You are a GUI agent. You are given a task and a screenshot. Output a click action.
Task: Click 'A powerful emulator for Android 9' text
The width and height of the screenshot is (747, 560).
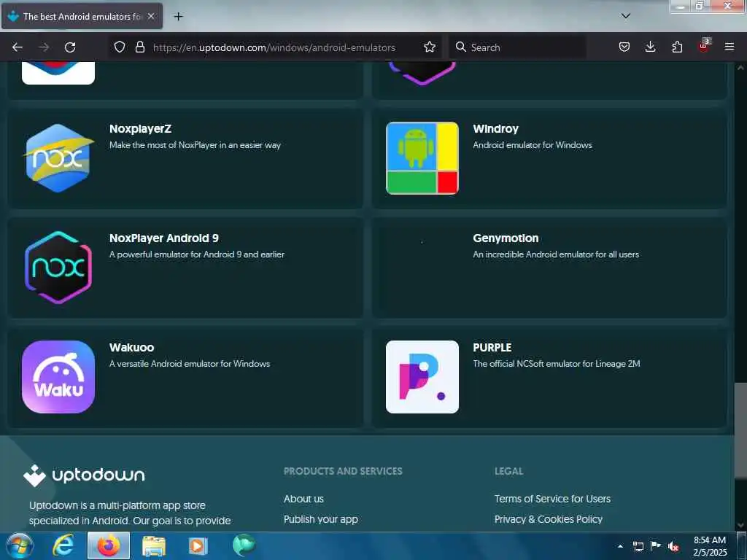click(197, 254)
